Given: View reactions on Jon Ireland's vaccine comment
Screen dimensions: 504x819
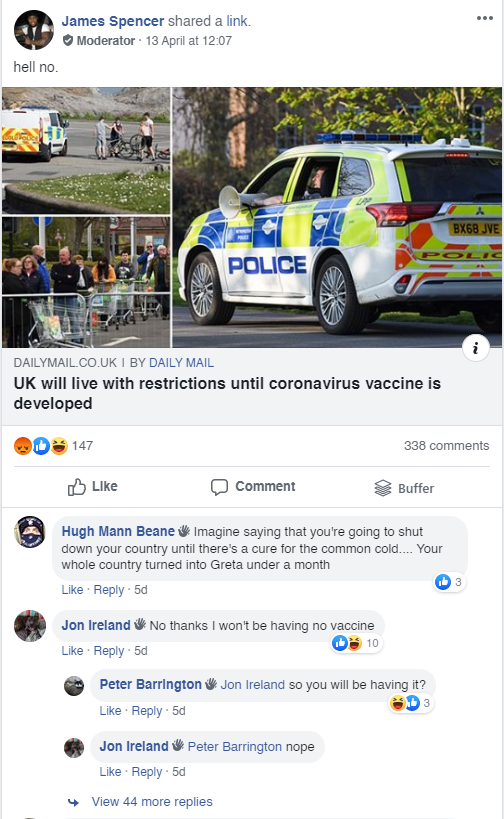Looking at the screenshot, I should point(356,643).
